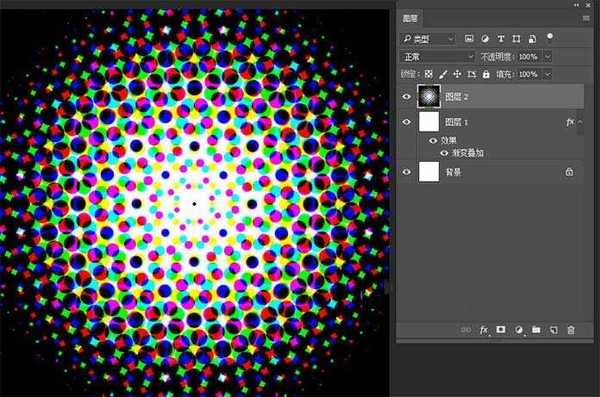The width and height of the screenshot is (600, 397).
Task: Open the Layers panel flyout menu
Action: 586,18
